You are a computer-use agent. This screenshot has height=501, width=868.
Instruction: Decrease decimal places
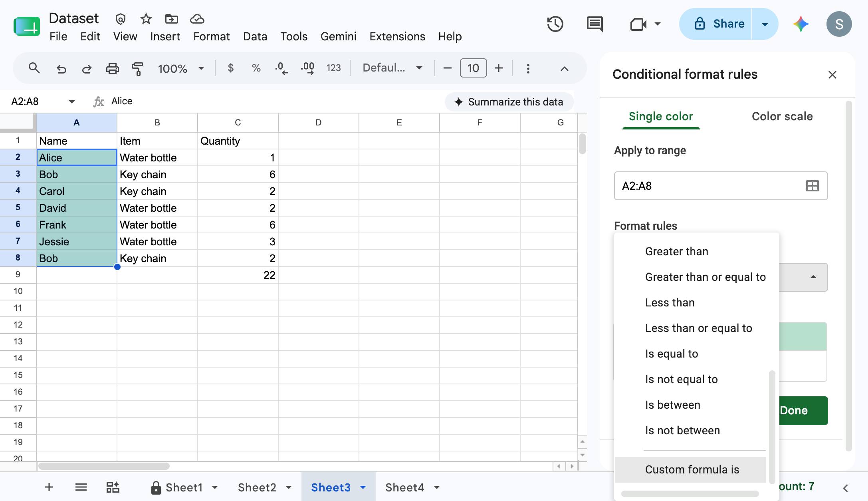(281, 68)
